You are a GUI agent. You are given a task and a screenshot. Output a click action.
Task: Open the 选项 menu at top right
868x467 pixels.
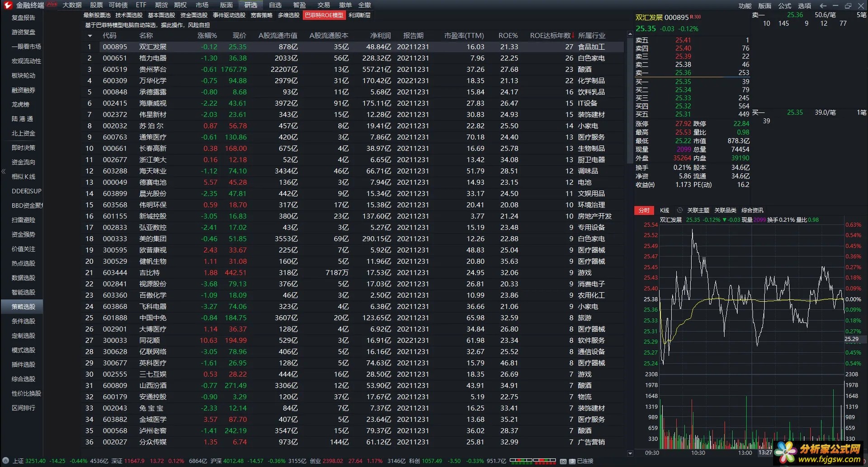(x=804, y=6)
